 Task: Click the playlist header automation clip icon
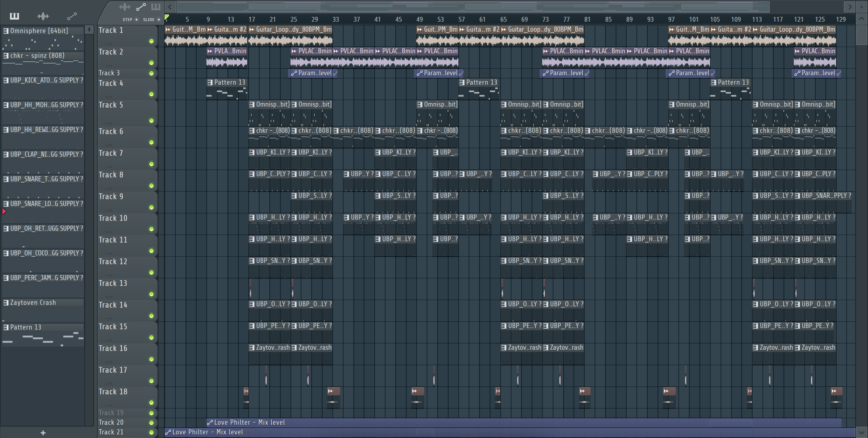[141, 7]
